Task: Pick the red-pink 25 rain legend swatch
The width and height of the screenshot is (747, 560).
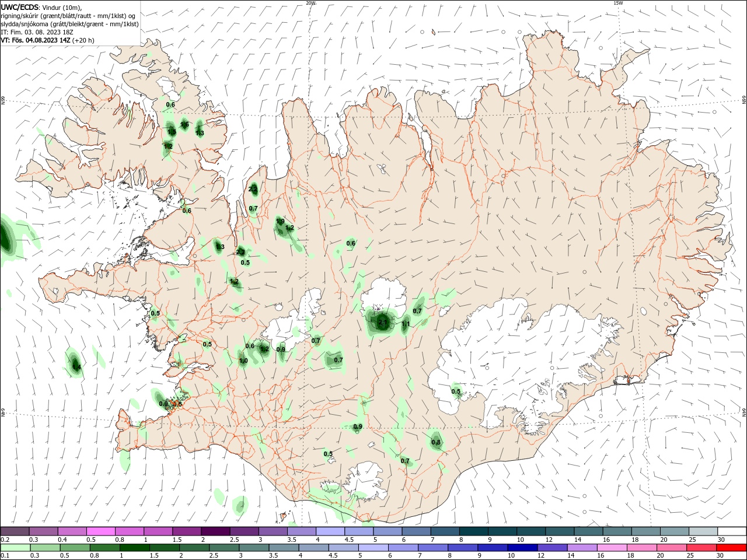Action: (x=702, y=548)
